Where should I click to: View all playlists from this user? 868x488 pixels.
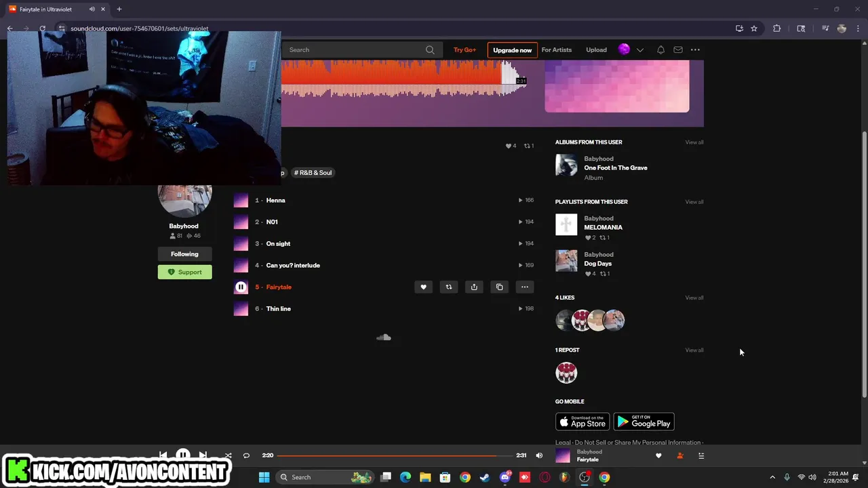point(694,202)
